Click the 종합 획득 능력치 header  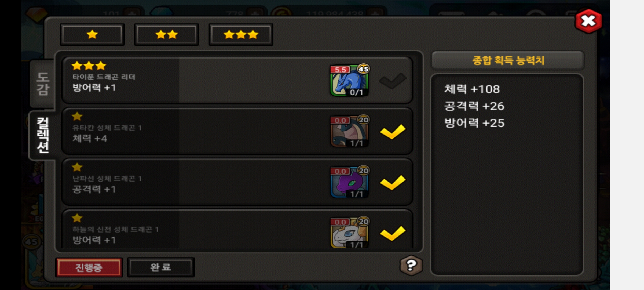pos(508,60)
